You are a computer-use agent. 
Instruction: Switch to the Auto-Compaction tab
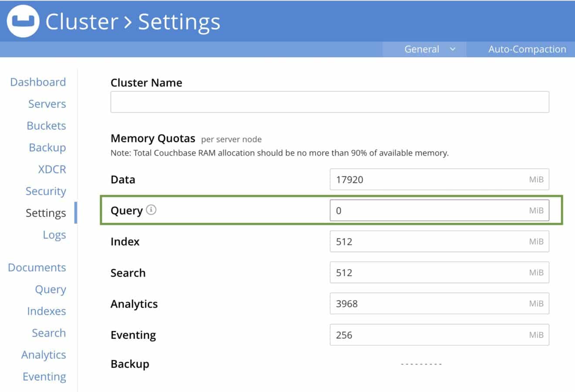(527, 49)
